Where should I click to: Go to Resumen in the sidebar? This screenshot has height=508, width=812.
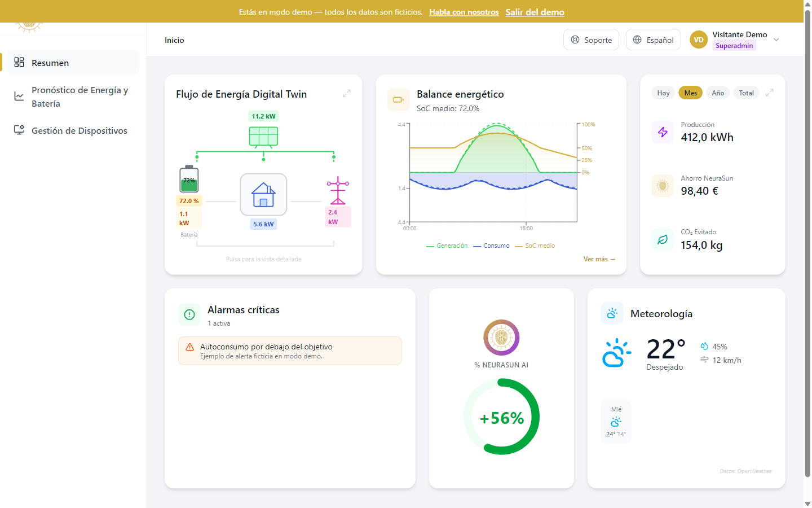click(73, 63)
